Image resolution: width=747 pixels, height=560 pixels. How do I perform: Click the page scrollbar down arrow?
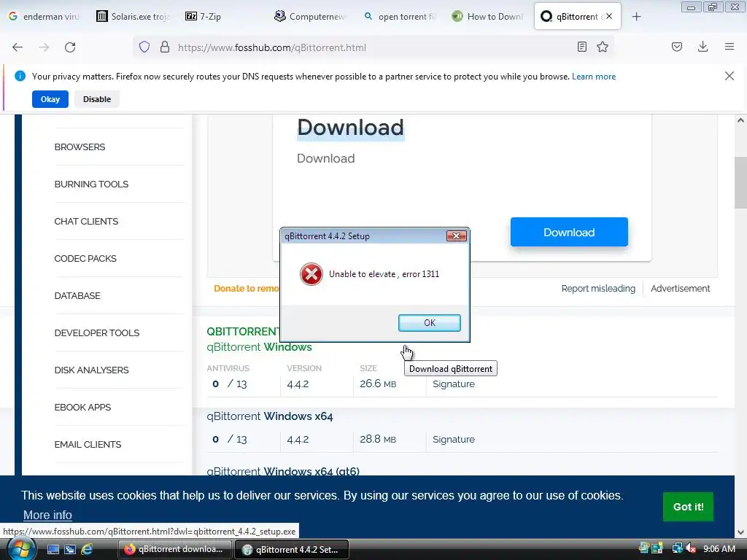click(x=740, y=532)
